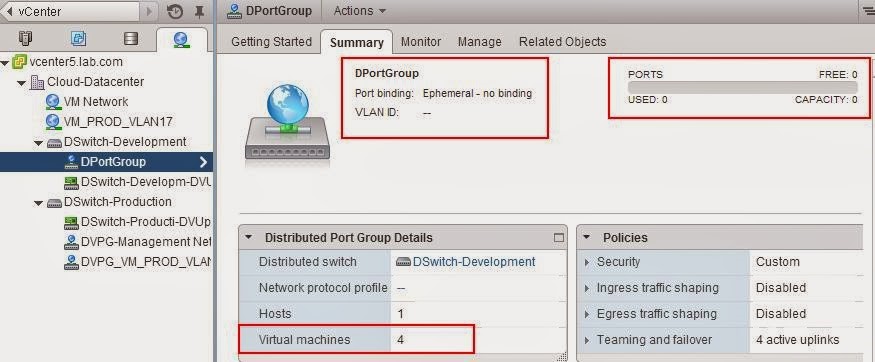Screen dimensions: 875x362
Task: Click the Network protocol profile row label
Action: [323, 288]
